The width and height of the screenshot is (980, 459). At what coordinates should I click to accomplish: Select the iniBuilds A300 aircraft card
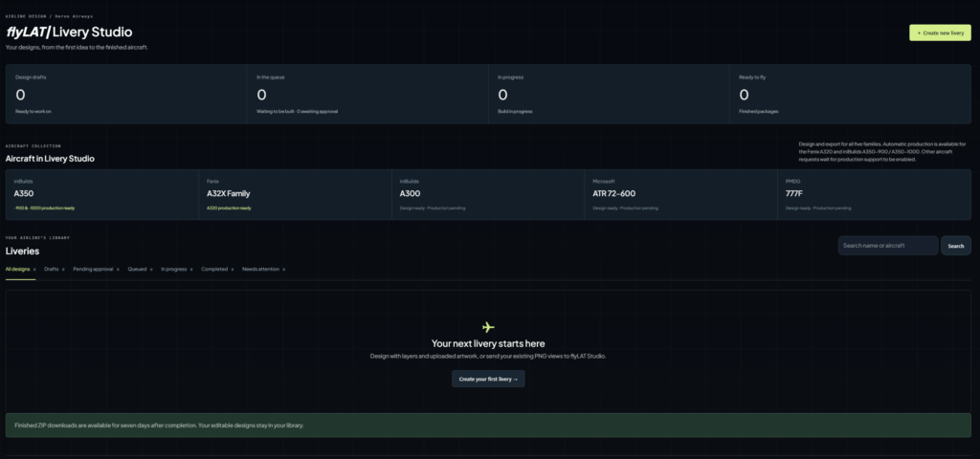coord(488,194)
